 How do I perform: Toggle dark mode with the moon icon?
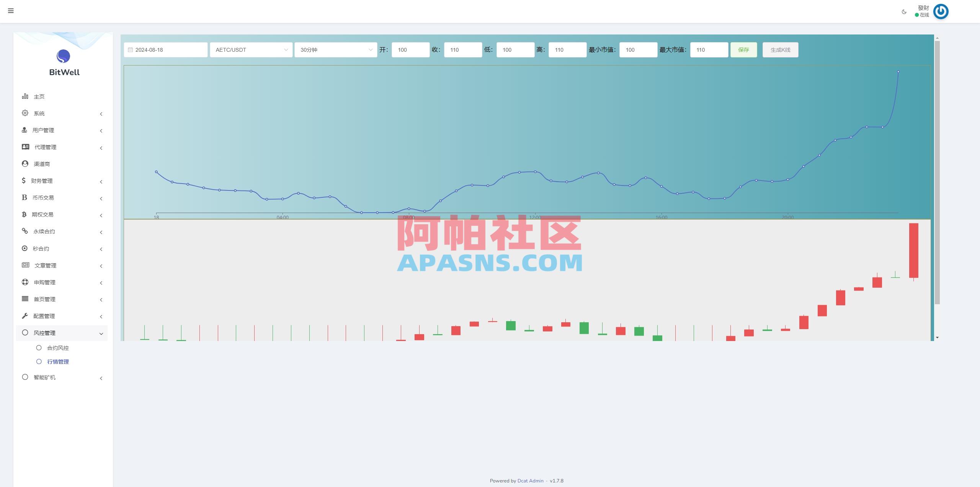click(x=903, y=11)
